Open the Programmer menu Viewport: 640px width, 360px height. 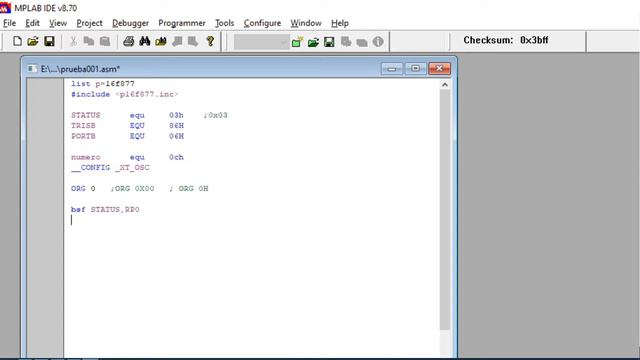pyautogui.click(x=182, y=23)
